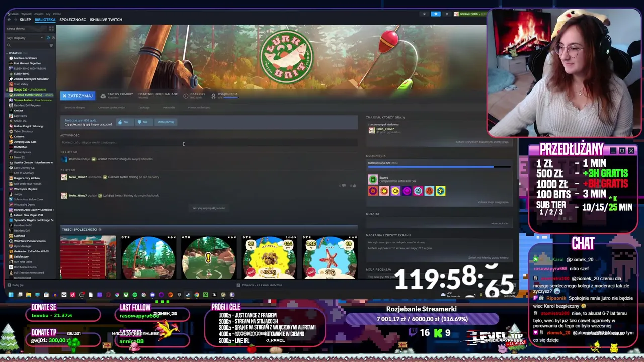Click the Steam forward navigation arrow

15,20
